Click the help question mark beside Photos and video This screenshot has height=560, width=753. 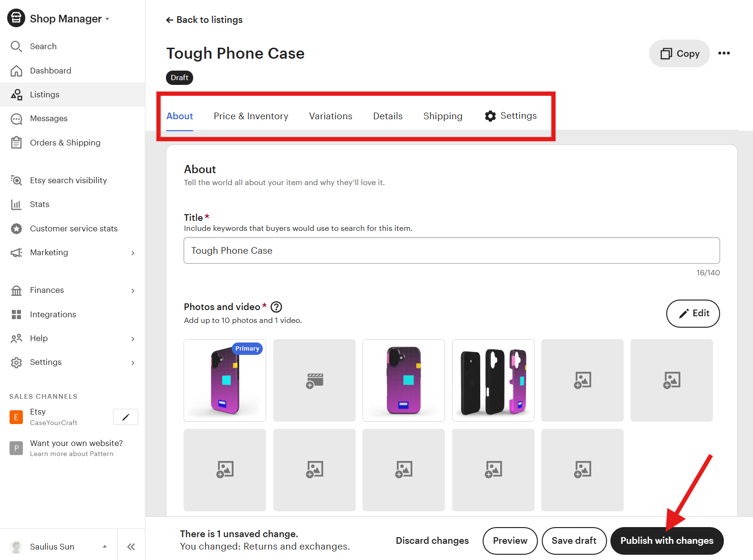pyautogui.click(x=276, y=307)
